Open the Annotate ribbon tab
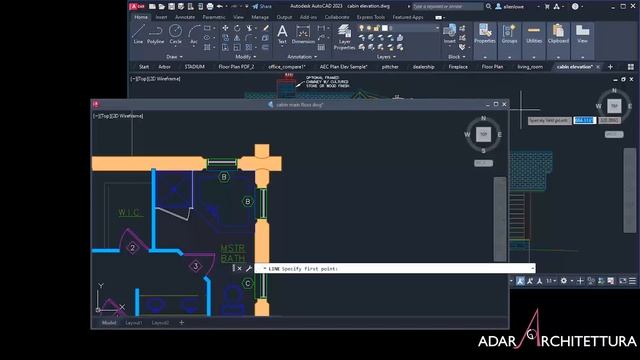 pos(185,17)
